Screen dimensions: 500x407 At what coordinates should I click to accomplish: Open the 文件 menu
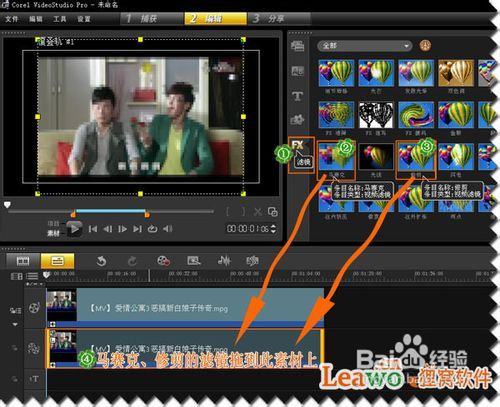coord(12,19)
